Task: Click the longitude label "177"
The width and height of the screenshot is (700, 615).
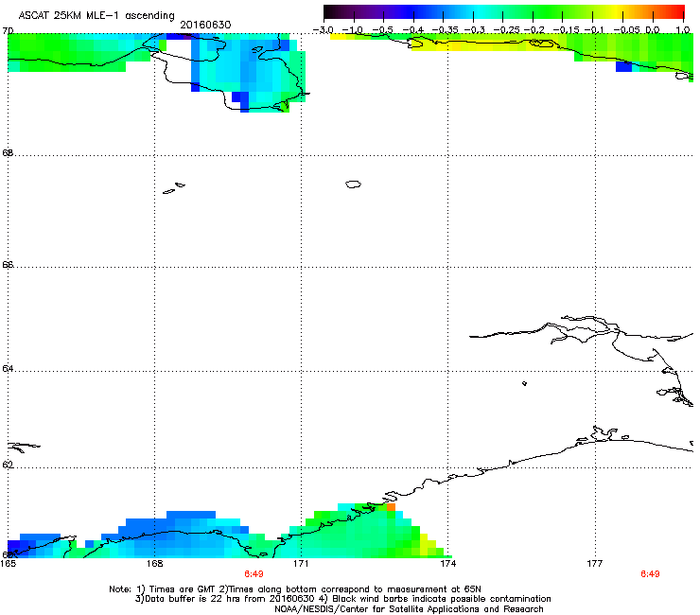Action: point(595,564)
